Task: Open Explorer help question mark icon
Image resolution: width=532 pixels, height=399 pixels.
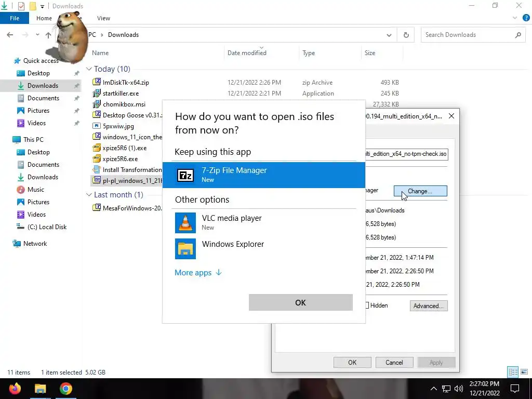Action: click(526, 18)
